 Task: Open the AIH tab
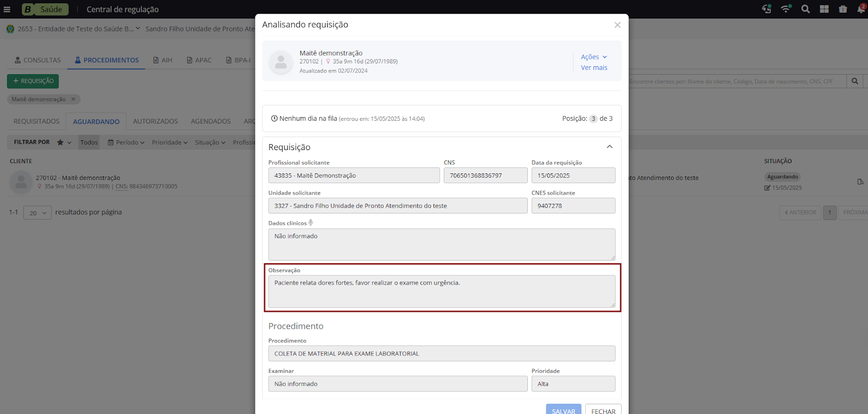163,60
